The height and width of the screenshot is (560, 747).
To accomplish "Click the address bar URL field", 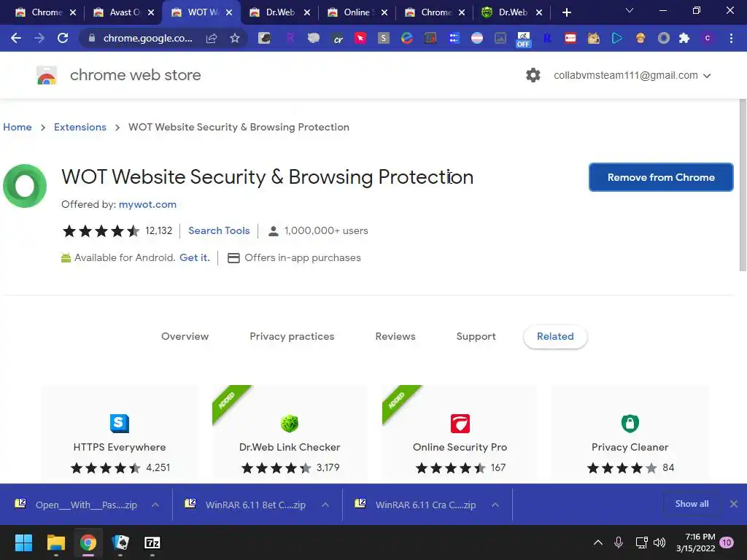I will [x=147, y=38].
